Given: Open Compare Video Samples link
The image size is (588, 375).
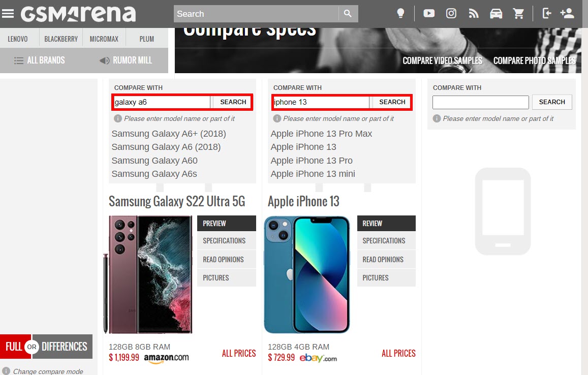Looking at the screenshot, I should [442, 61].
